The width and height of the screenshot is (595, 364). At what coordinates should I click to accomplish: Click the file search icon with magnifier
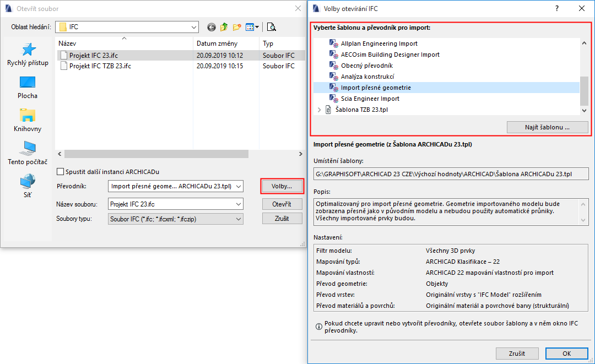(x=271, y=27)
